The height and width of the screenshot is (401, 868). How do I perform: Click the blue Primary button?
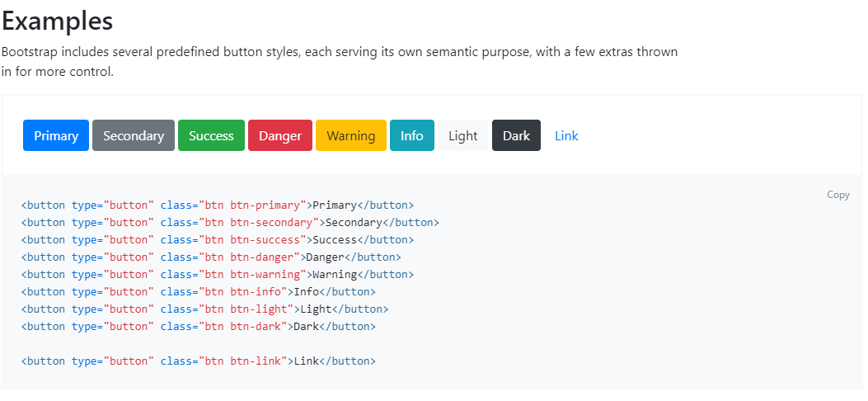pos(56,135)
